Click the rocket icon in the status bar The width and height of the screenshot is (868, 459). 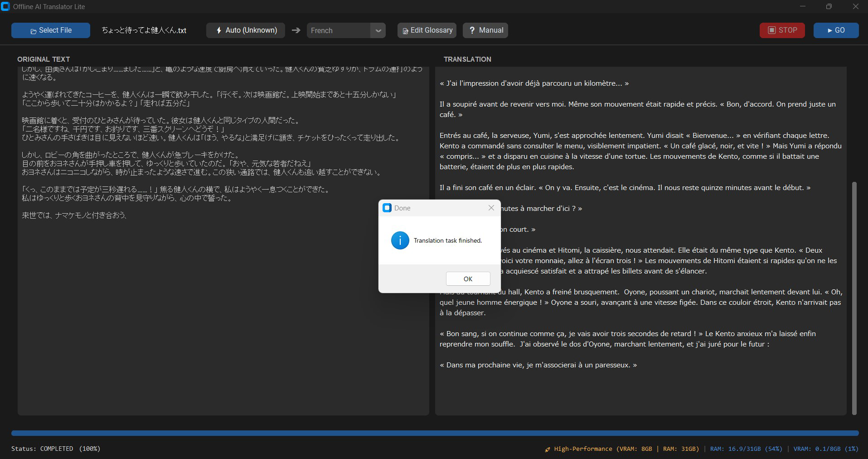[x=547, y=449]
